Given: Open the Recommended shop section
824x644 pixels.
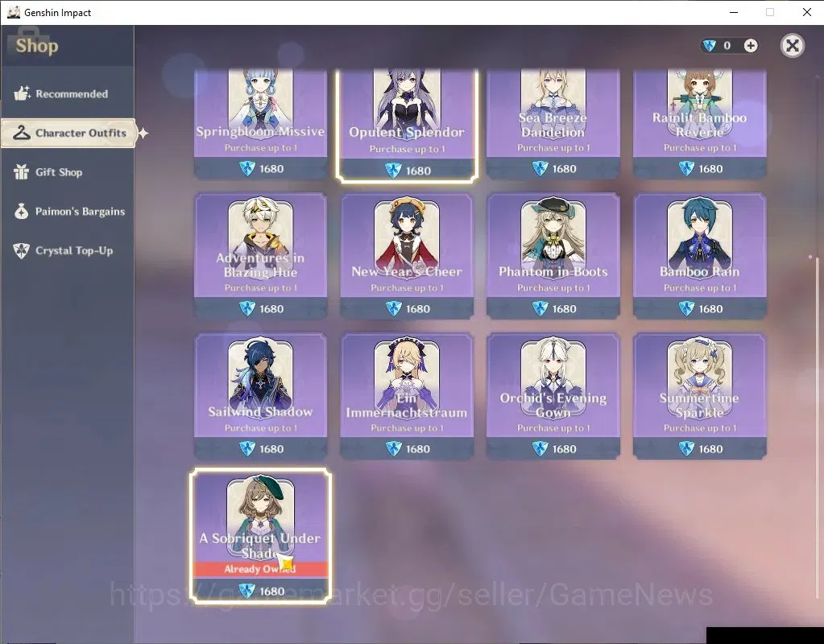Looking at the screenshot, I should (x=68, y=94).
